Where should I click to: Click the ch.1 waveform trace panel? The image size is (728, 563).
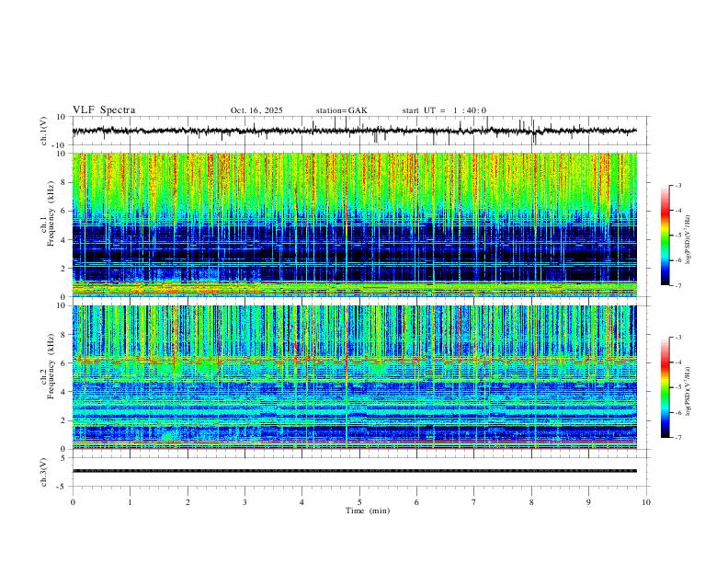pyautogui.click(x=359, y=131)
